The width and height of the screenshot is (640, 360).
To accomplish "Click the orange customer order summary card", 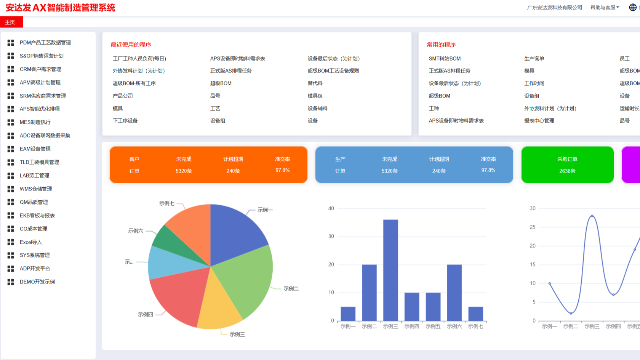I will click(x=209, y=164).
